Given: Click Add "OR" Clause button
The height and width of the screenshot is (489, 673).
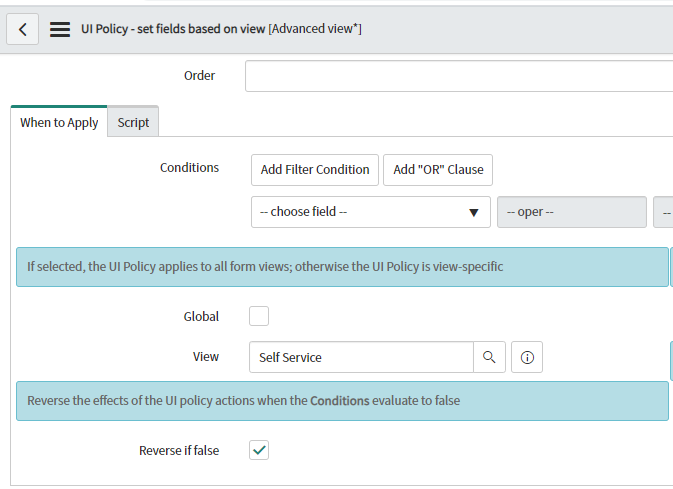Looking at the screenshot, I should 438,170.
